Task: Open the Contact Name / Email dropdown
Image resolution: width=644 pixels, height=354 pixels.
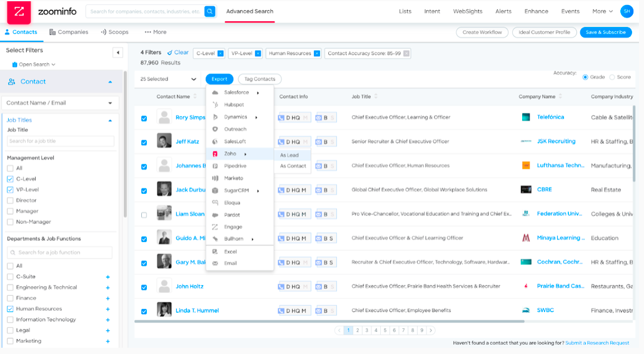Action: click(61, 103)
